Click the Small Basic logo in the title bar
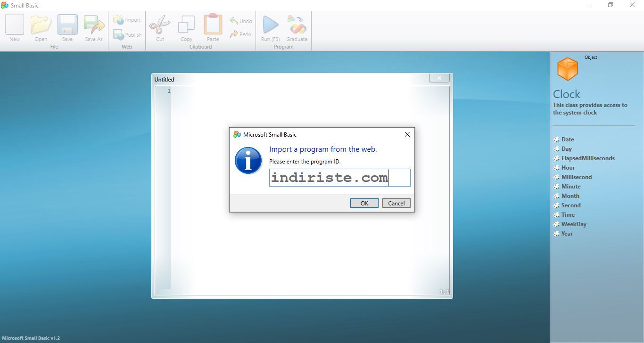Screen dimensions: 644x343 [5, 5]
